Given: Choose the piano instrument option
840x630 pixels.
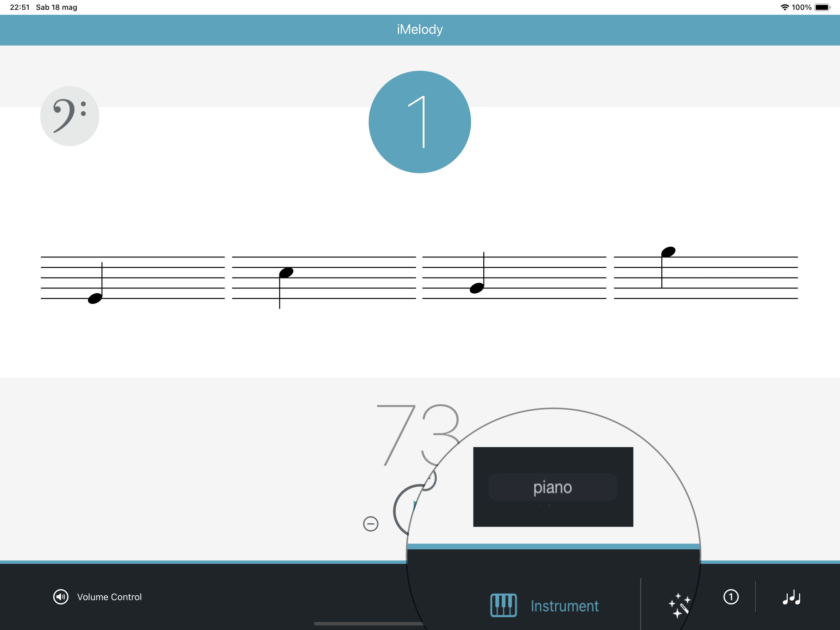Looking at the screenshot, I should click(x=553, y=487).
